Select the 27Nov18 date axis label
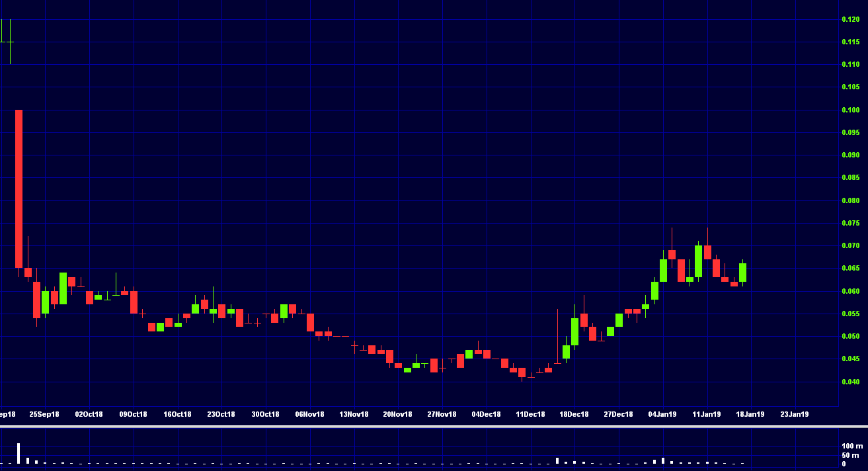This screenshot has height=471, width=868. click(x=442, y=414)
